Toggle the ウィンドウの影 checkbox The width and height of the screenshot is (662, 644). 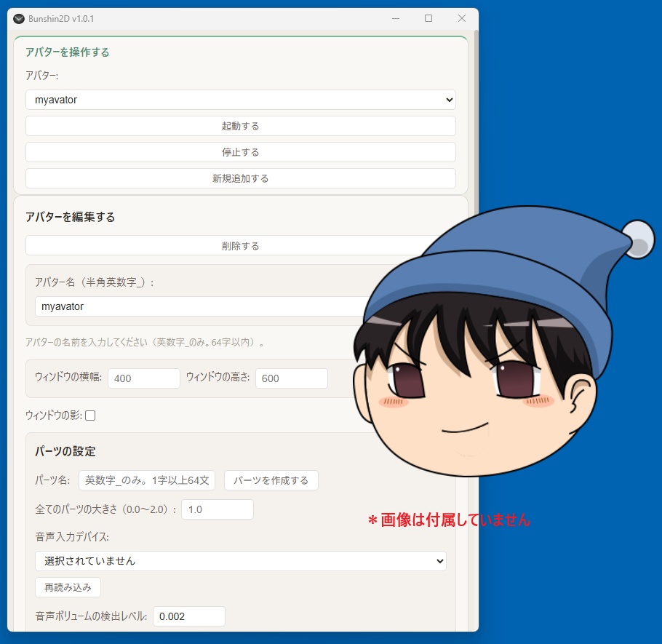click(x=90, y=416)
